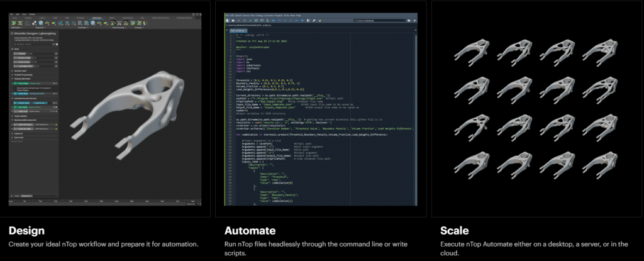This screenshot has height=261, width=644.
Task: Click the Scale heading text
Action: coord(454,230)
